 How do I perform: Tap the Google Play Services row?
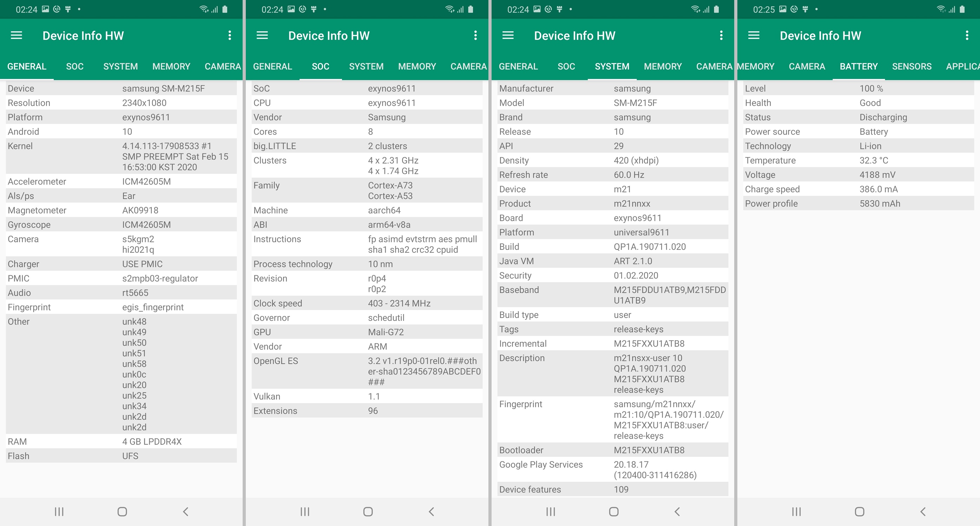point(612,470)
